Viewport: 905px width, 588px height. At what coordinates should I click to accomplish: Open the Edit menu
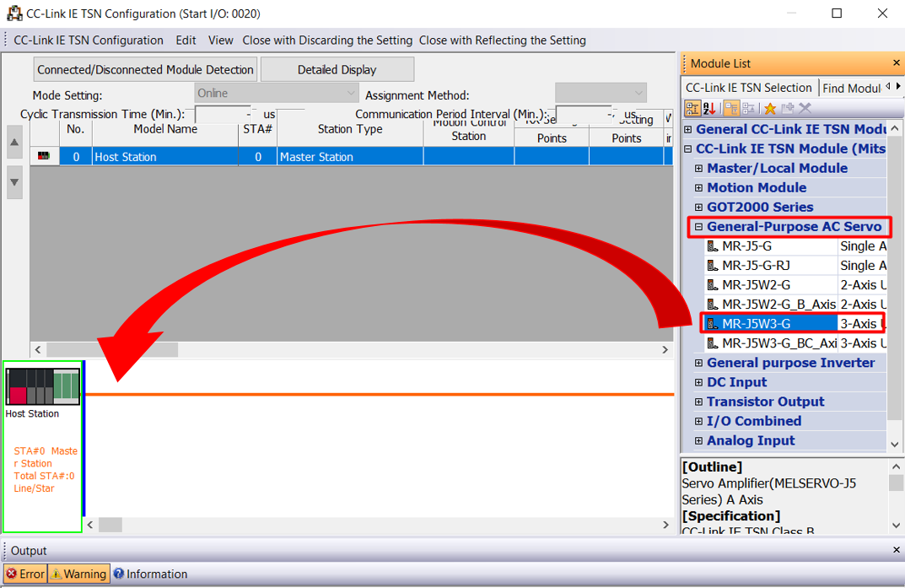pyautogui.click(x=186, y=40)
